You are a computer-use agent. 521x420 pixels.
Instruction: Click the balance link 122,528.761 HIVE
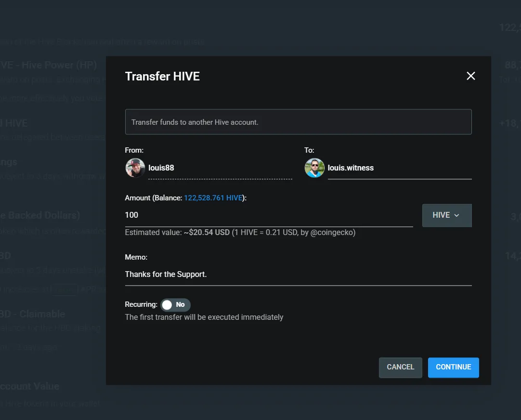point(213,198)
